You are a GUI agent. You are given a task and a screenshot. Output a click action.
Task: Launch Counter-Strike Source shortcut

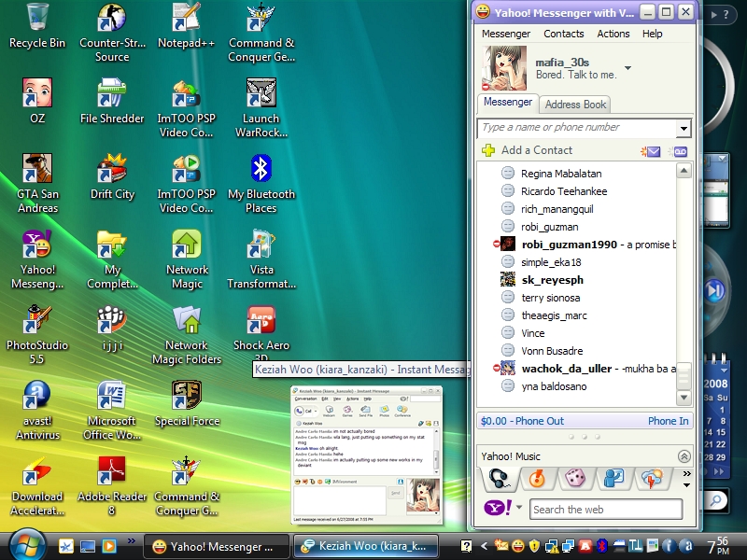click(x=112, y=18)
